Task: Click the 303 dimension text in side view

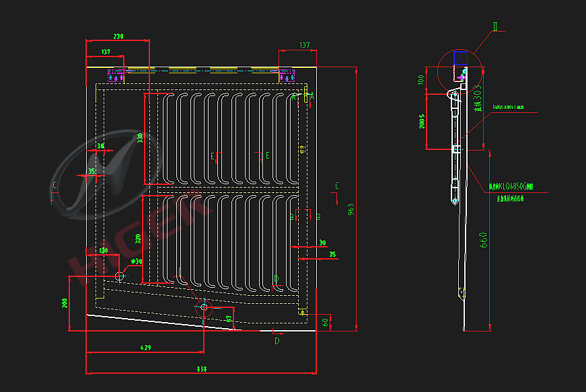Action: (478, 97)
